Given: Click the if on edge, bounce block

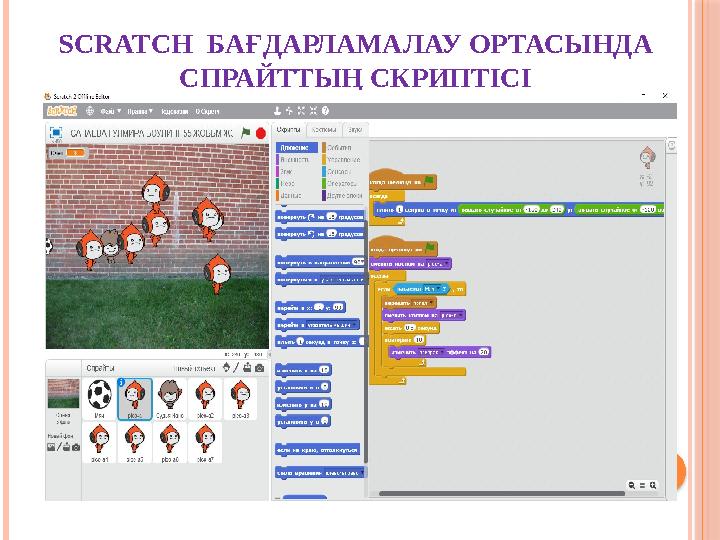Looking at the screenshot, I should point(318,450).
